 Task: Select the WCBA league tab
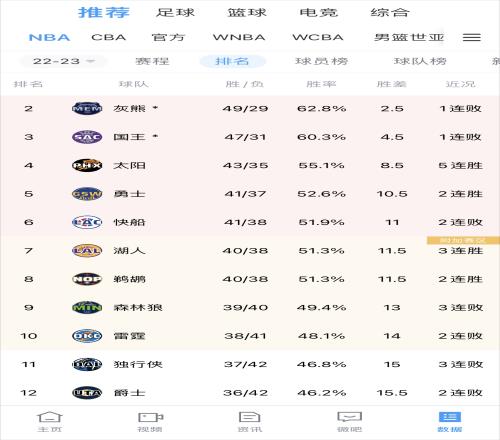[318, 37]
